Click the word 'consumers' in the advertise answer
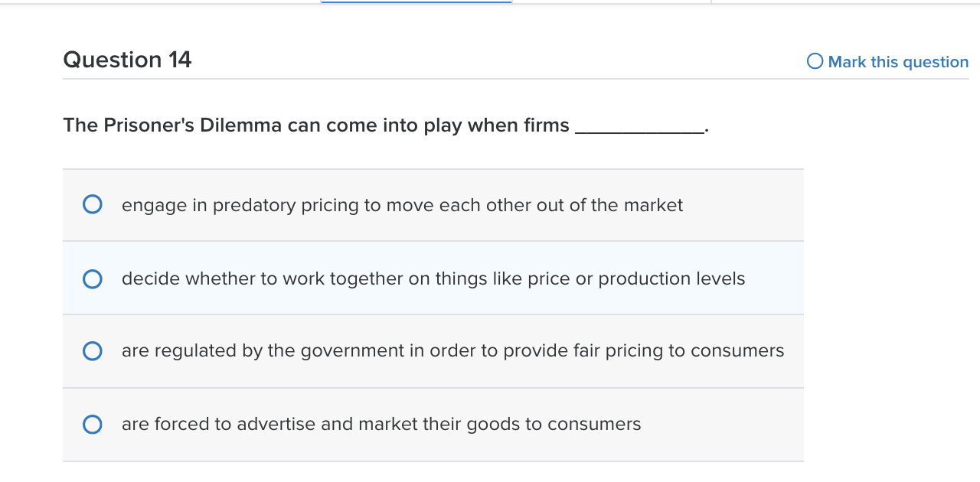The image size is (980, 482). (594, 424)
